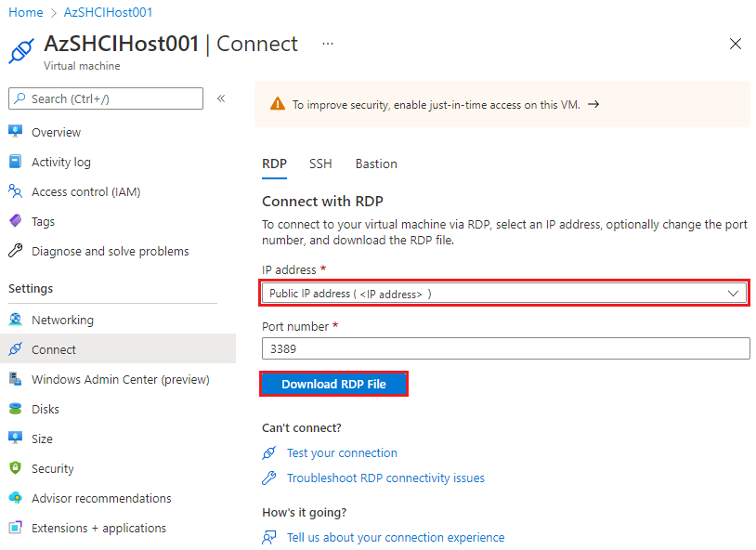
Task: Switch to the RDP tab
Action: coord(274,164)
